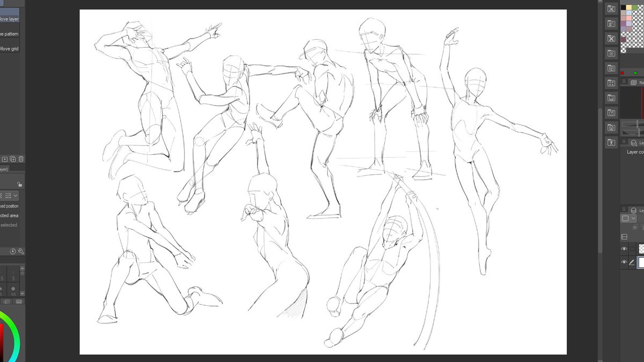Toggle visibility eye of the upper layer
Viewport: 644px width, 362px height.
pos(624,249)
